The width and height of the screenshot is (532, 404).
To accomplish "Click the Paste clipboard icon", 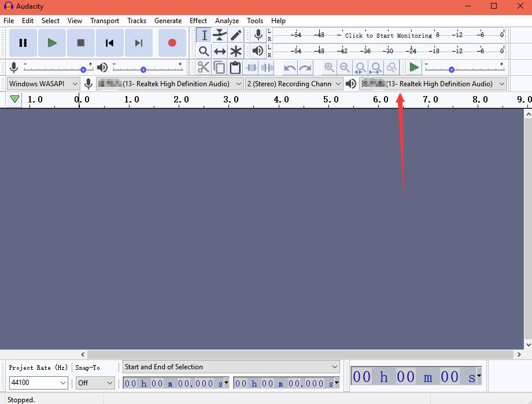I will tap(235, 68).
